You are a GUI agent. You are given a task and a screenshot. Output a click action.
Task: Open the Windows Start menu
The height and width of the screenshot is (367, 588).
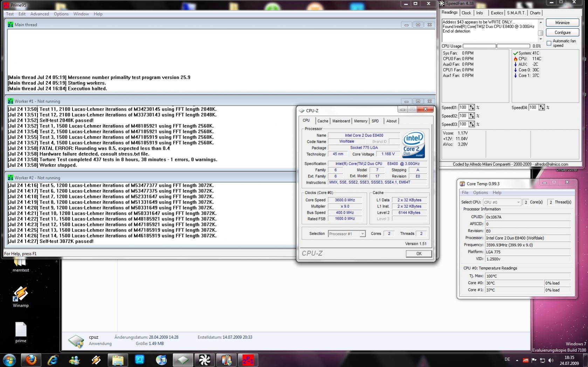[x=9, y=360]
